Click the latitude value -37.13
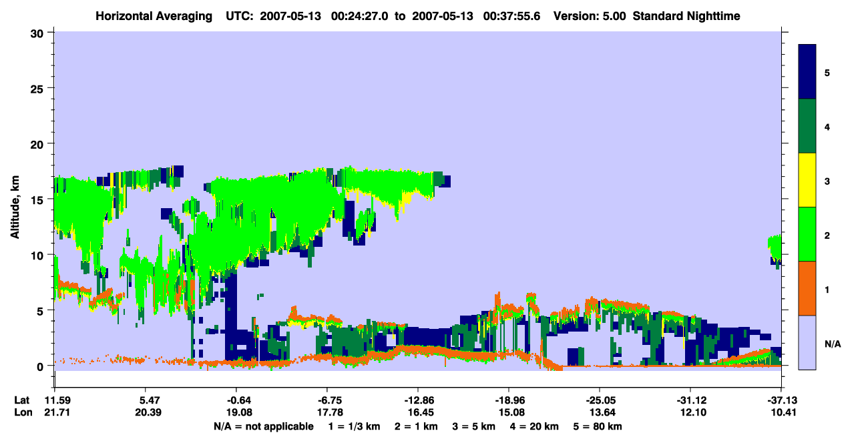 [x=781, y=400]
